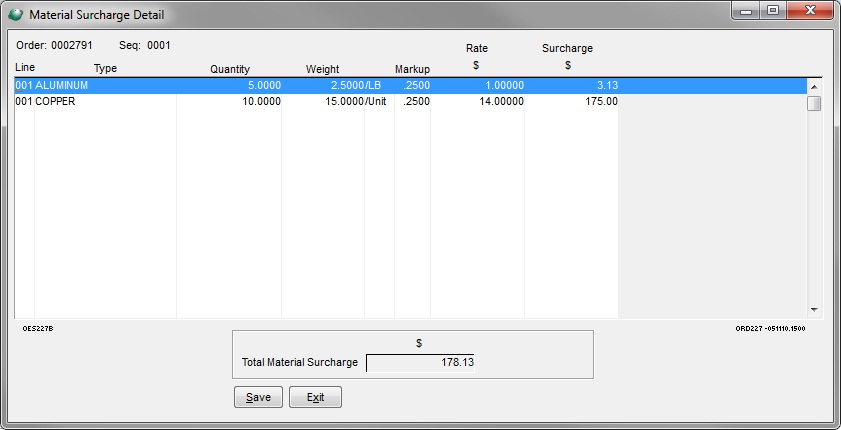The height and width of the screenshot is (430, 841).
Task: Click the Type column header
Action: 105,68
